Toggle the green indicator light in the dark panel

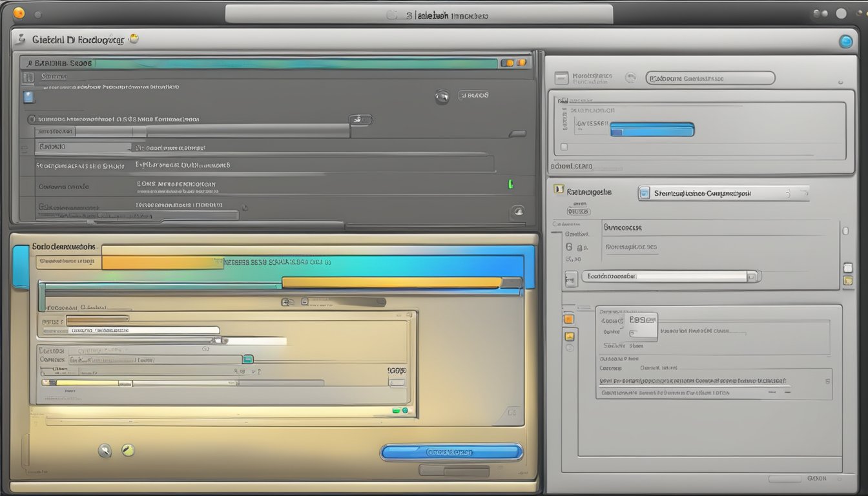510,184
